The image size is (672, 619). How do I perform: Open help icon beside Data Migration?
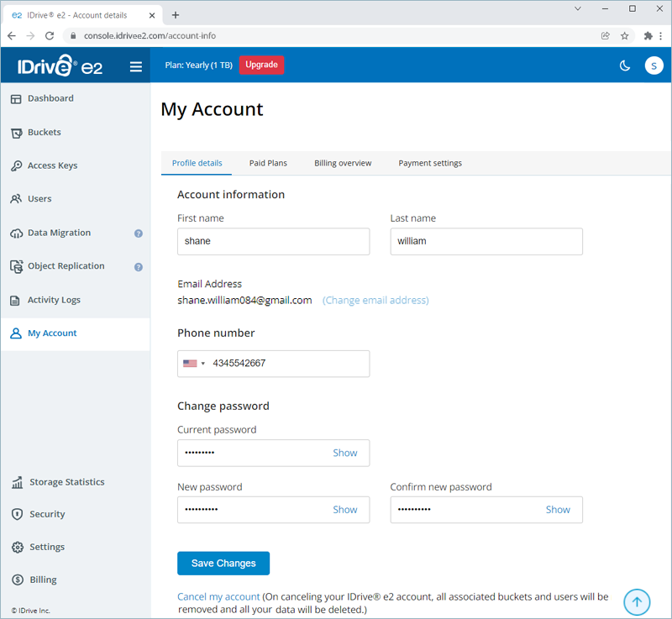coord(138,233)
